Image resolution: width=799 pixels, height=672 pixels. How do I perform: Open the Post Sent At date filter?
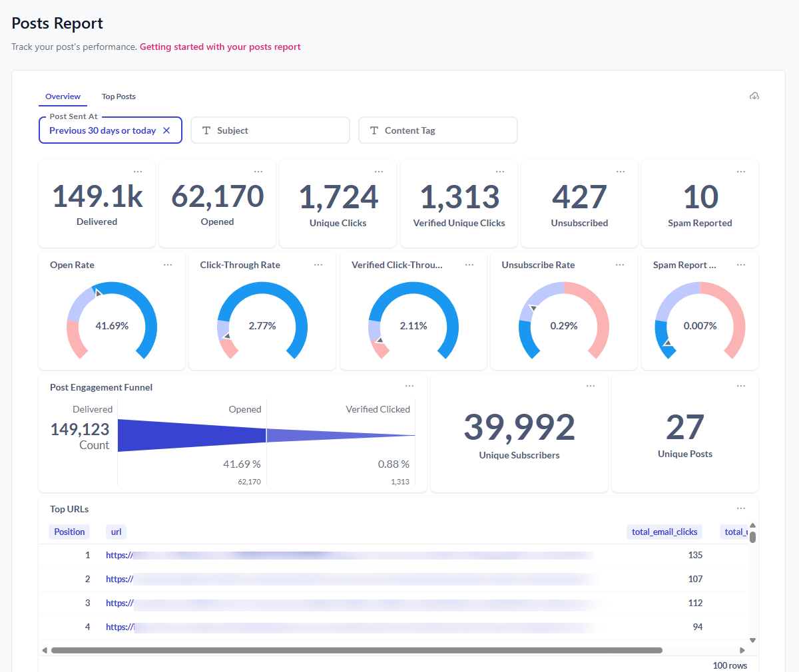point(102,130)
